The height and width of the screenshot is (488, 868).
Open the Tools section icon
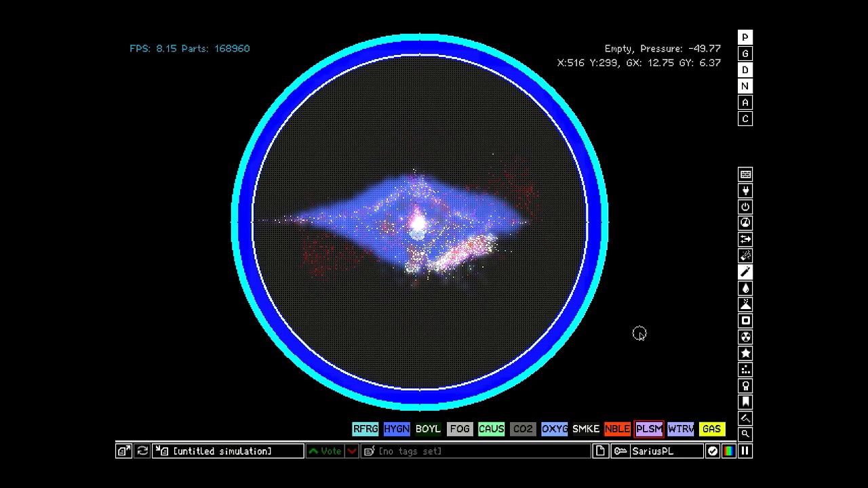[x=745, y=386]
